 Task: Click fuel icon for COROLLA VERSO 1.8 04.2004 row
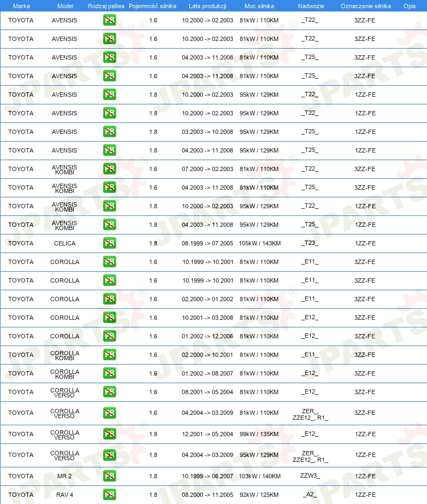(x=109, y=455)
